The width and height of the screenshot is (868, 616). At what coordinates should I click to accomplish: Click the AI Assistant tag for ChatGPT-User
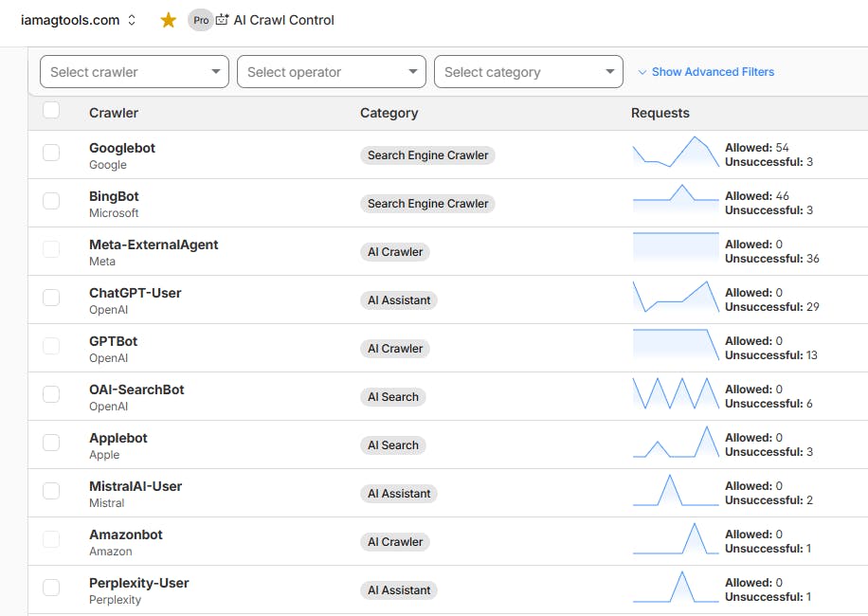click(x=399, y=300)
